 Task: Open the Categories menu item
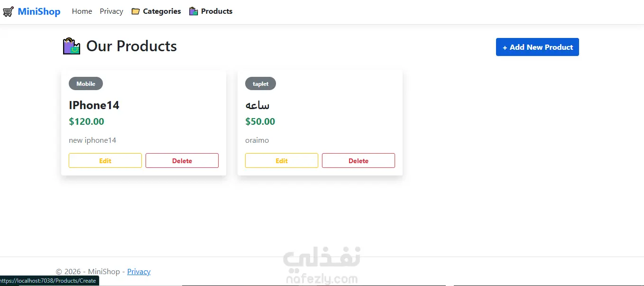pyautogui.click(x=162, y=11)
